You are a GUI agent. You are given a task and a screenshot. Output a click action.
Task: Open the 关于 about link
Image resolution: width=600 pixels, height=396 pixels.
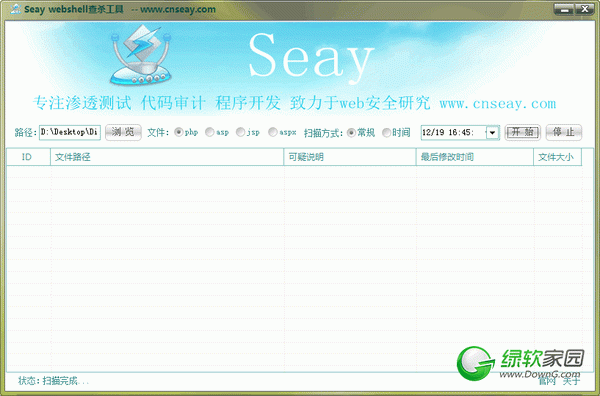coord(571,381)
